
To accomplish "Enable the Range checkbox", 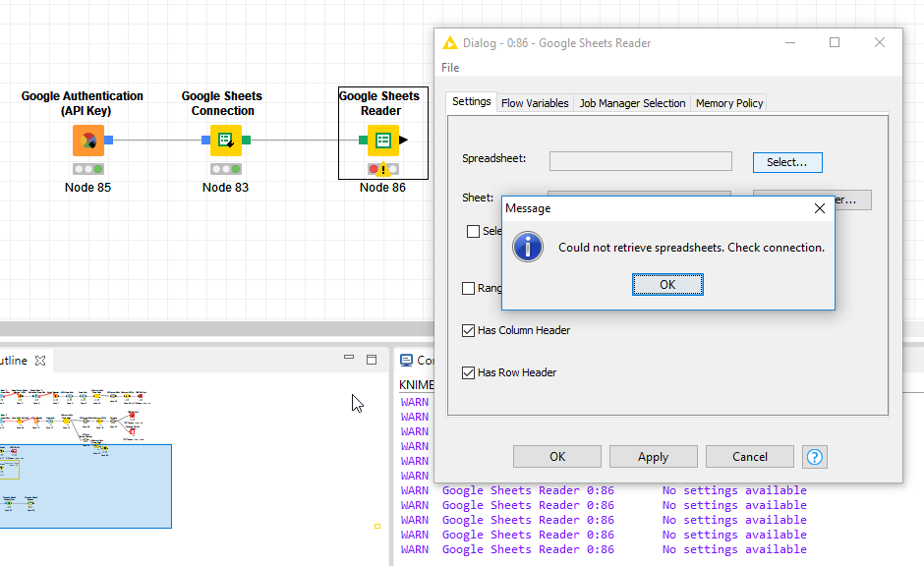I will pyautogui.click(x=469, y=288).
